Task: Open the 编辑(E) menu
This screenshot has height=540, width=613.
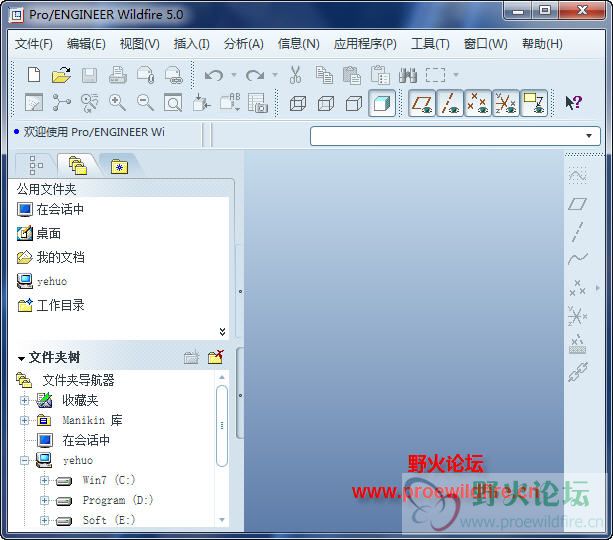Action: coord(86,44)
